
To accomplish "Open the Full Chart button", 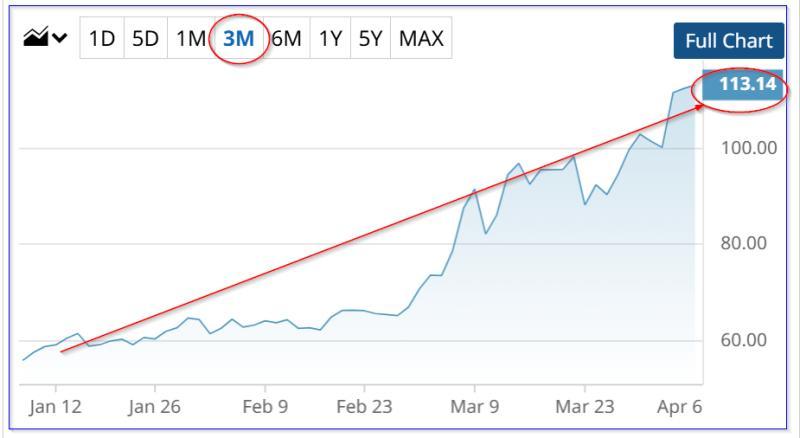I will pyautogui.click(x=728, y=41).
